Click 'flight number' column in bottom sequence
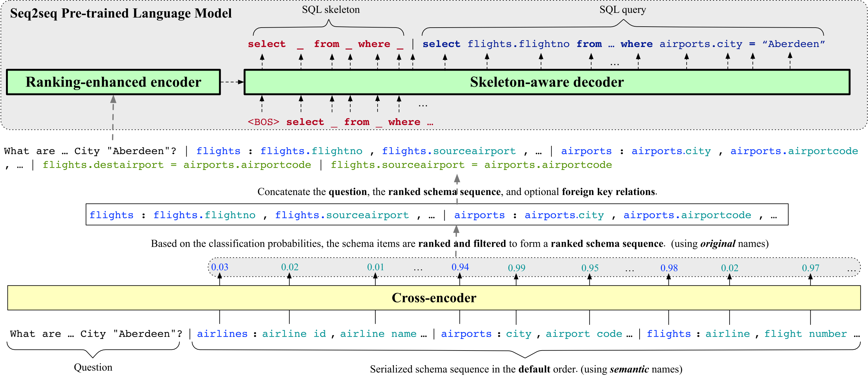This screenshot has height=380, width=868. [805, 334]
